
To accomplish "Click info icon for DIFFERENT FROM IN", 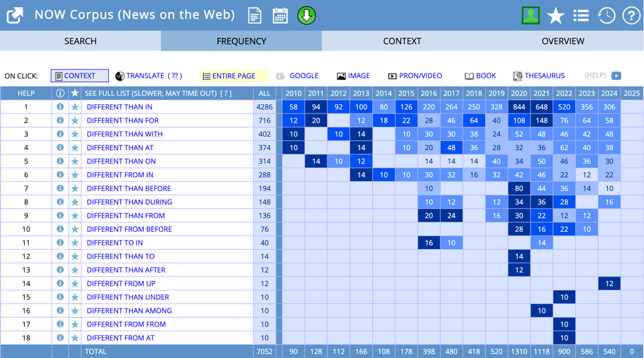I will pos(60,174).
